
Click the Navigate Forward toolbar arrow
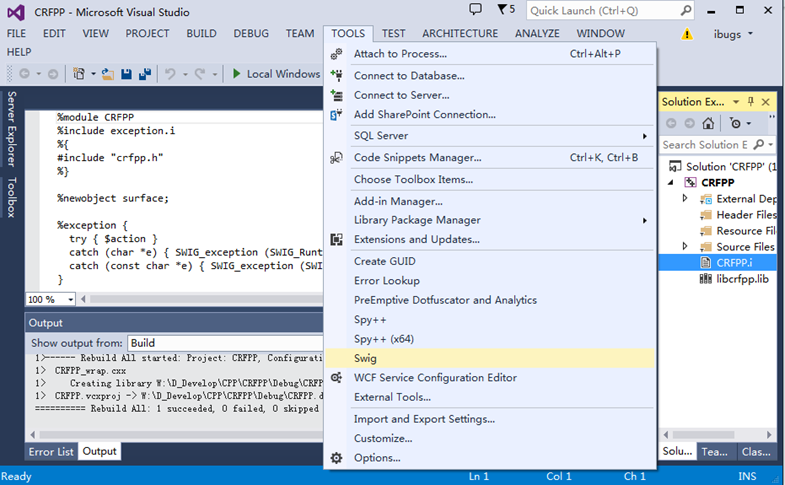coord(53,74)
